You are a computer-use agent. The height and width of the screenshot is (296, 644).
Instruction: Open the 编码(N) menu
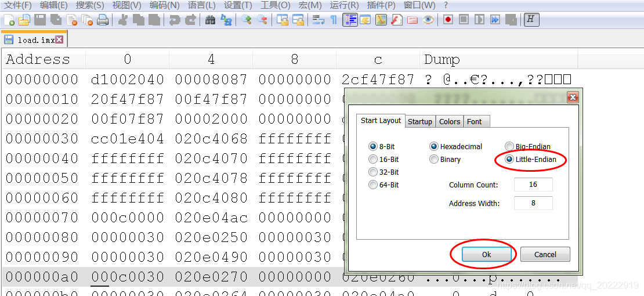pos(164,5)
